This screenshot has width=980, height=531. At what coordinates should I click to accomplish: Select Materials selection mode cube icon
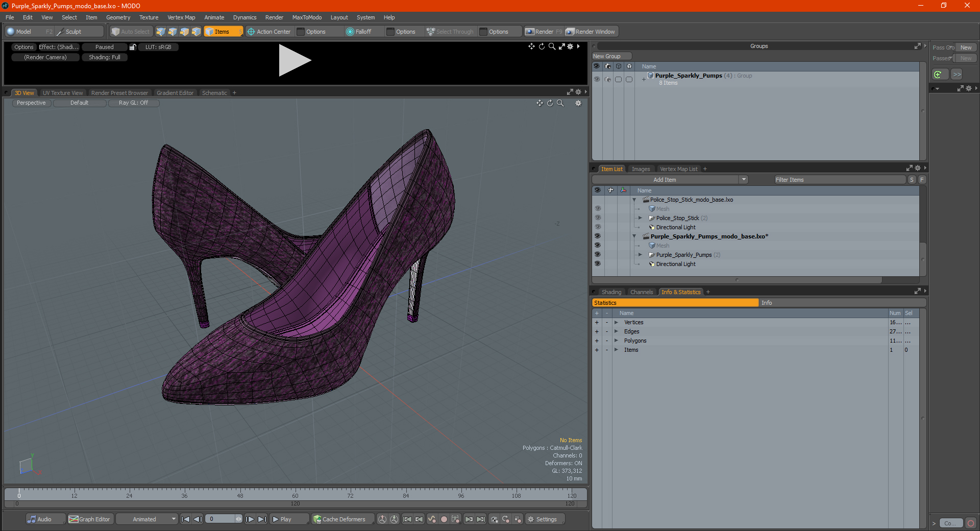(196, 32)
